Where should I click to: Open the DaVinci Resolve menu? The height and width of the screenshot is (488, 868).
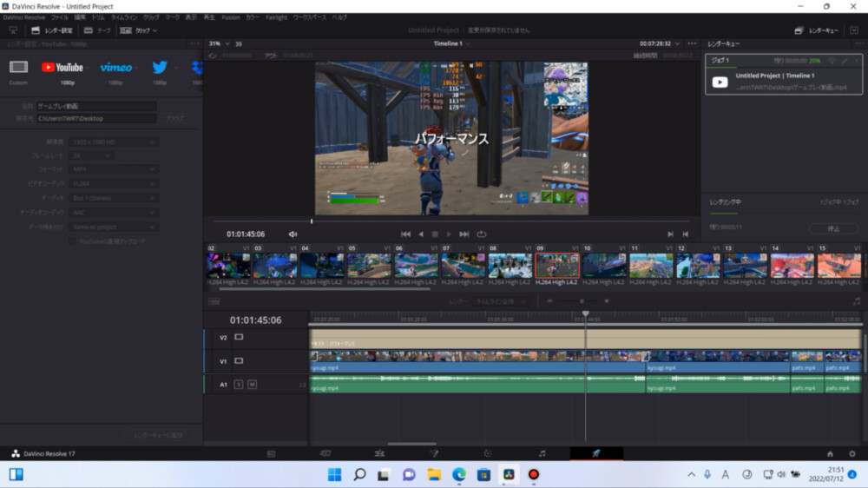23,17
